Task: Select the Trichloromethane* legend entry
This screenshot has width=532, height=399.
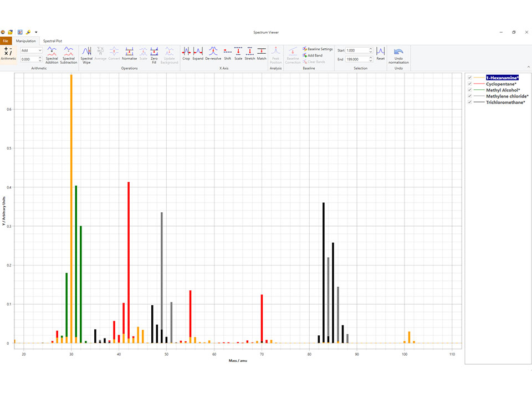Action: (x=505, y=102)
